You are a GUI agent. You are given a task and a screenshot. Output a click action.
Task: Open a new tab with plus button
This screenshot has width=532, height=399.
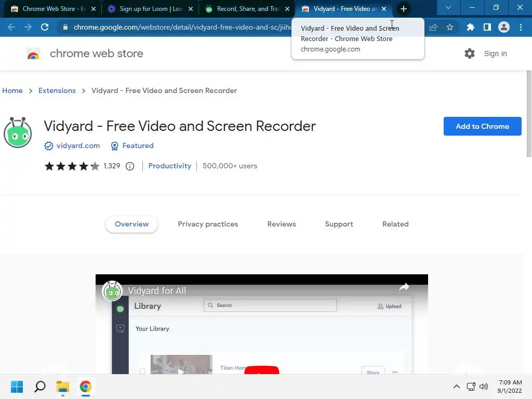(403, 9)
